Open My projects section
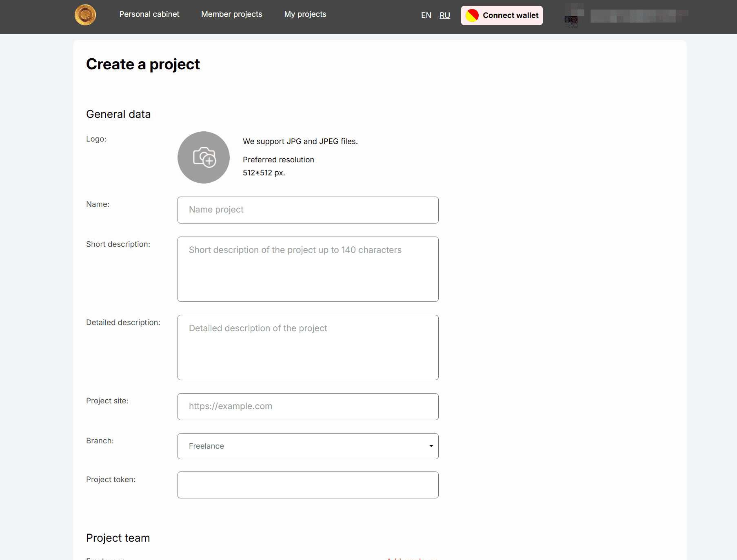Image resolution: width=737 pixels, height=560 pixels. pyautogui.click(x=305, y=14)
